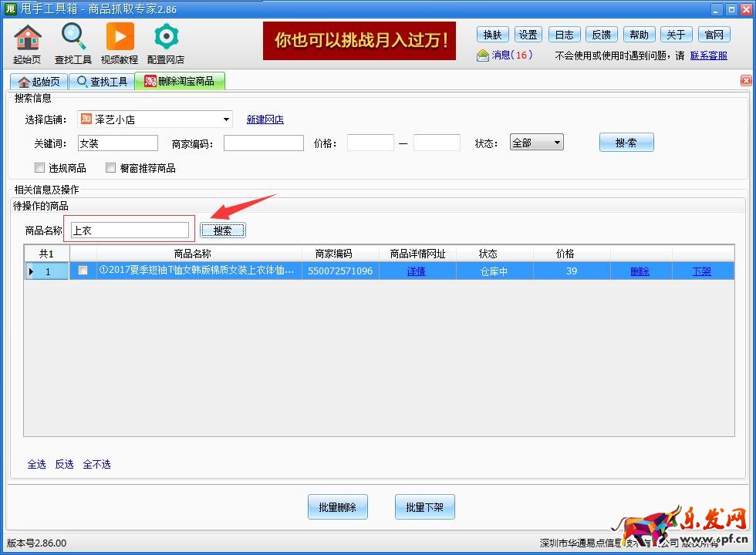Click the row indicator arrow for row 1

pos(32,271)
